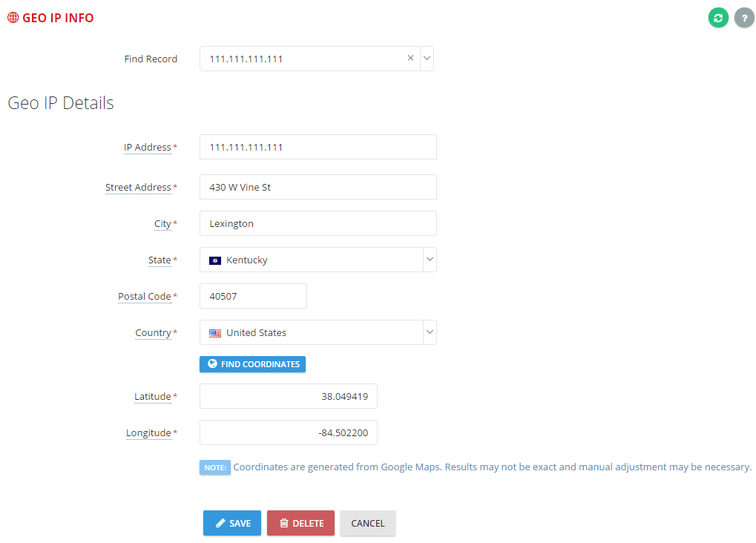
Task: Focus the Latitude input field
Action: tap(288, 396)
